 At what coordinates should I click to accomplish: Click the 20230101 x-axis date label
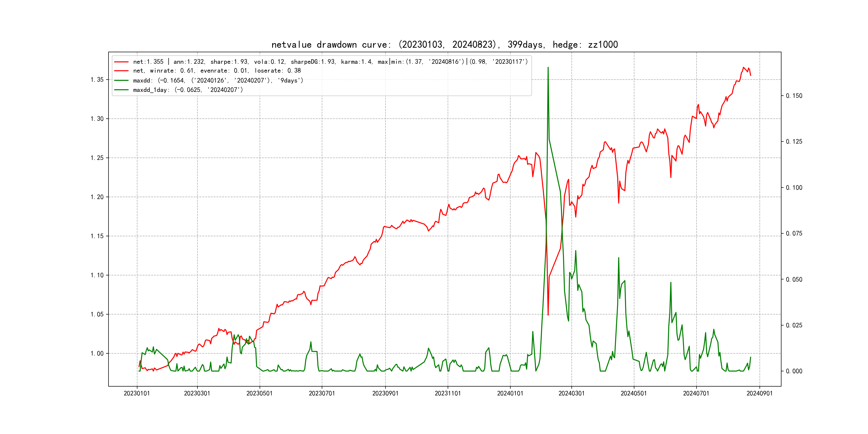tap(137, 393)
